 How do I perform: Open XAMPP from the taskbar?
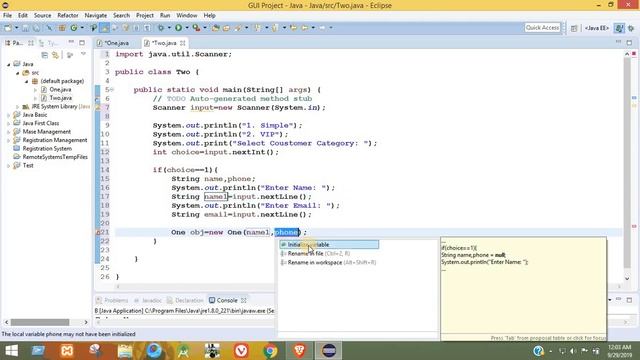click(67, 351)
